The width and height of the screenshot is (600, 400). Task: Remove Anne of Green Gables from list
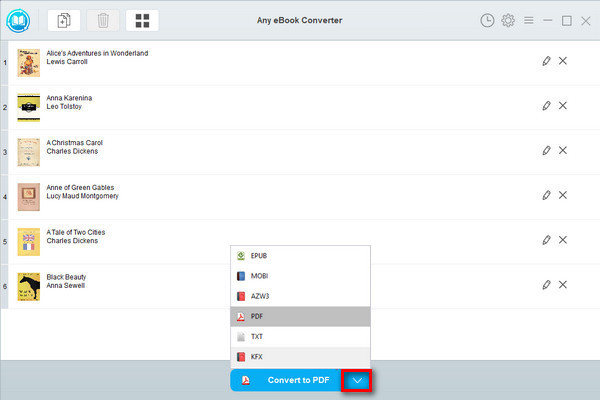[563, 195]
